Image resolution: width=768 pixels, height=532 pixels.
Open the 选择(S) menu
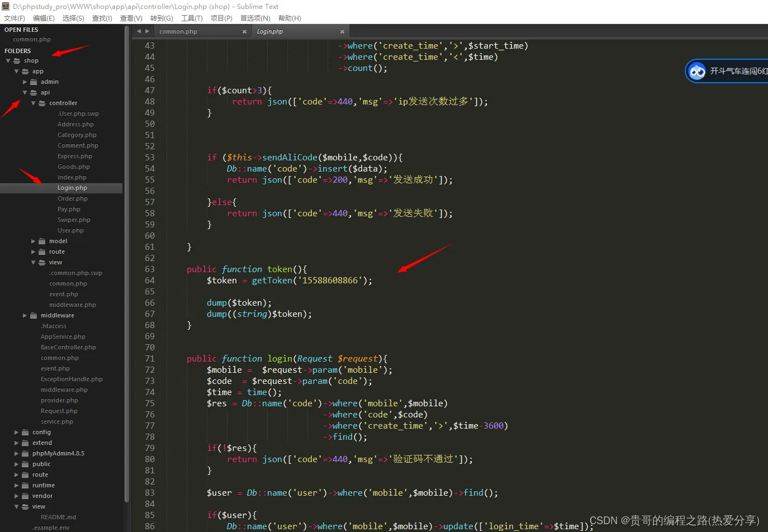73,18
